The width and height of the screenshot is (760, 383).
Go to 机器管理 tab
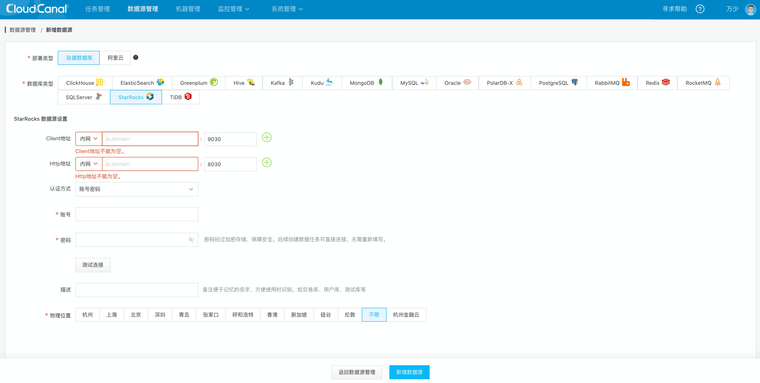[x=188, y=9]
